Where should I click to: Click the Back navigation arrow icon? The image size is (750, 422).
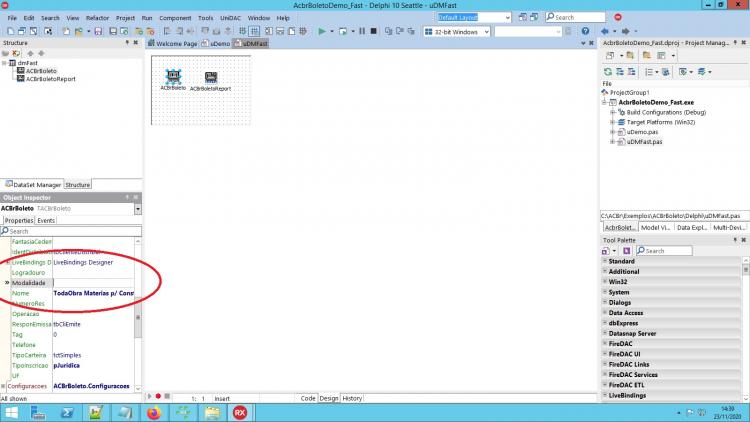605,31
